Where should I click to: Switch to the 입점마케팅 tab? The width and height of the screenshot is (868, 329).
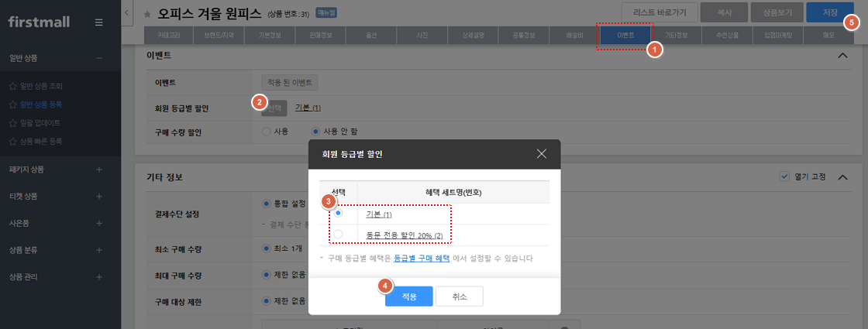pos(778,35)
